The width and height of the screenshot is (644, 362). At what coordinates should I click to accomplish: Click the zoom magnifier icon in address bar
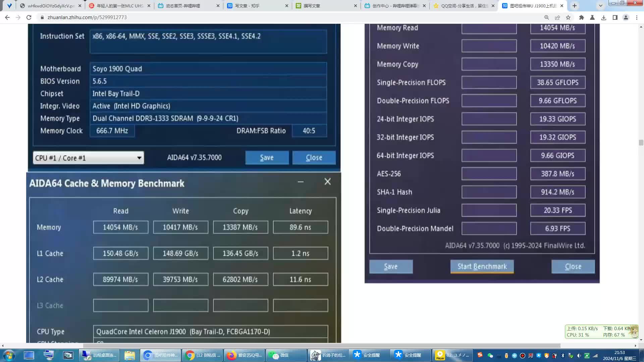546,17
